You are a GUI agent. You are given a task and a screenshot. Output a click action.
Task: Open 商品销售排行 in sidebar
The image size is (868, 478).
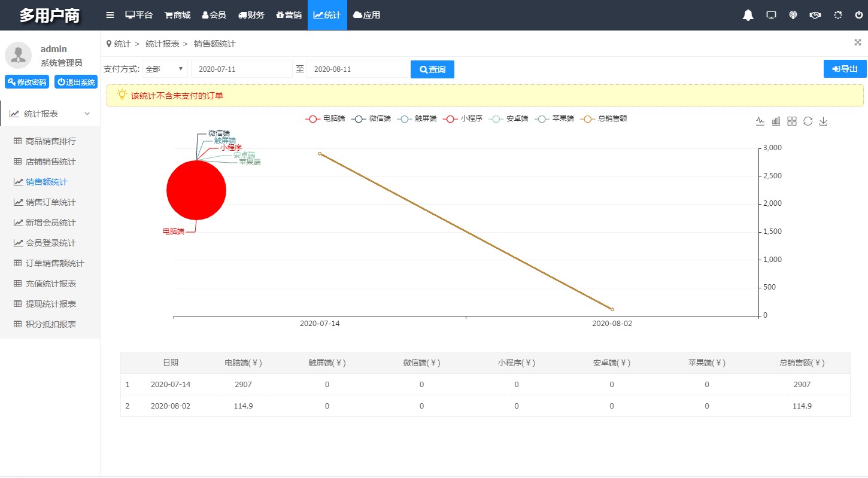pos(50,141)
